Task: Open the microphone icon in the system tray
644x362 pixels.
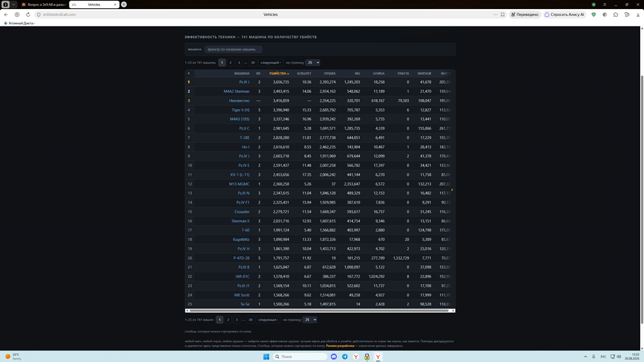Action: click(594, 357)
